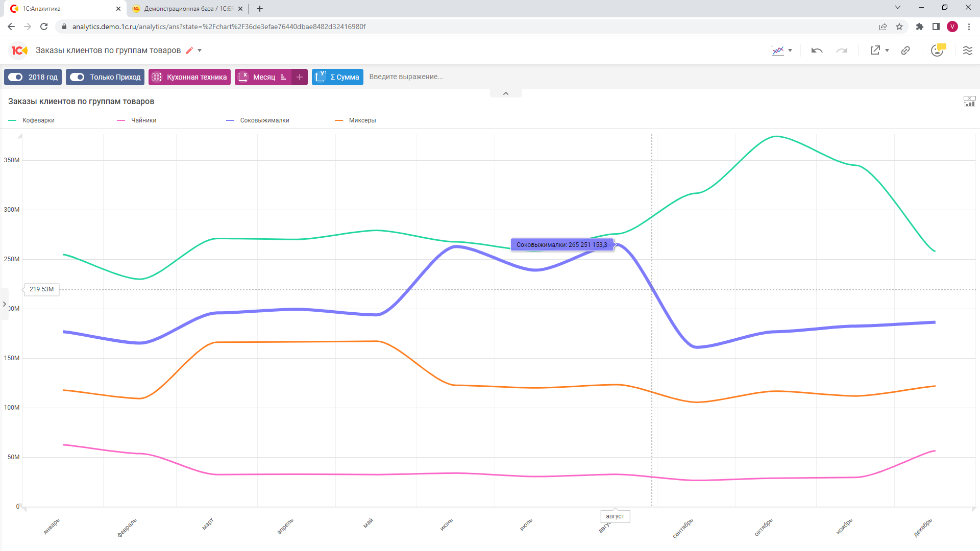Redo the last action
The image size is (980, 551).
point(842,51)
